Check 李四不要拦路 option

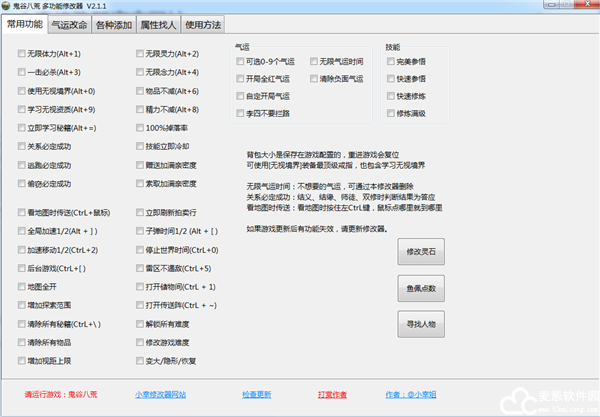pyautogui.click(x=239, y=115)
